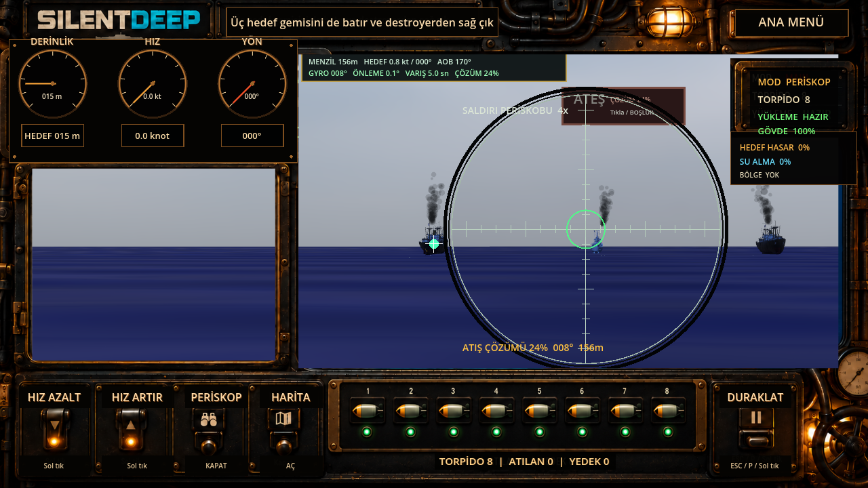
Task: Click the down arrow on HIZ AZALT switch
Action: [55, 426]
